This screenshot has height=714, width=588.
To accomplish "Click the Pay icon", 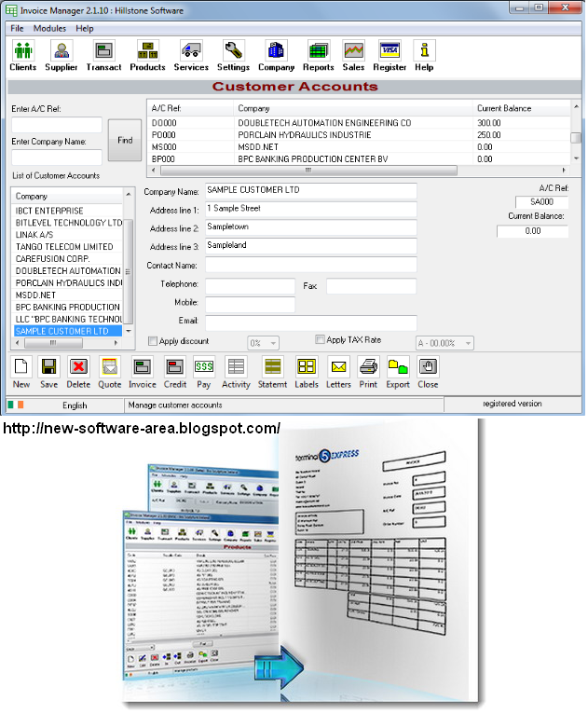I will 204,366.
